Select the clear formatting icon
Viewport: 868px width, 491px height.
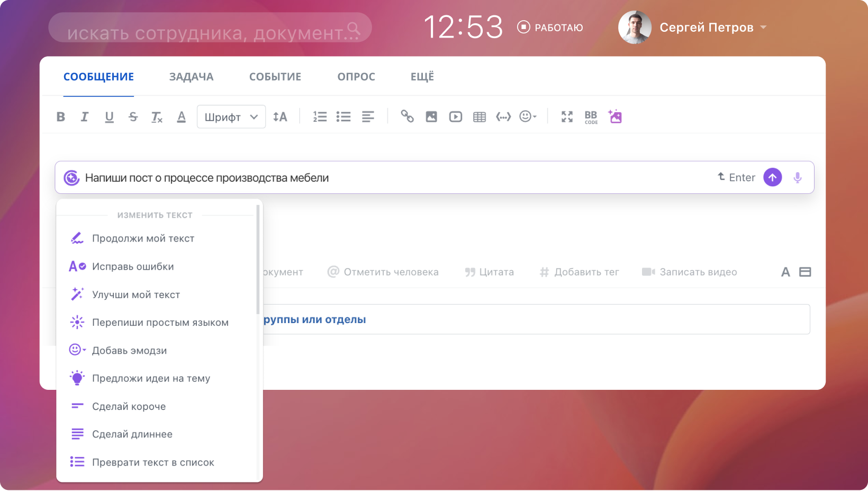click(157, 117)
